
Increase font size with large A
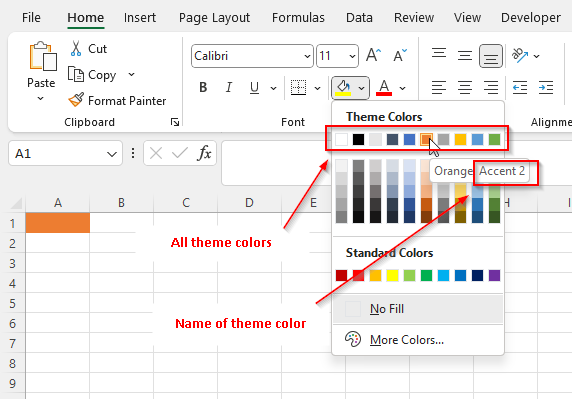pos(374,55)
